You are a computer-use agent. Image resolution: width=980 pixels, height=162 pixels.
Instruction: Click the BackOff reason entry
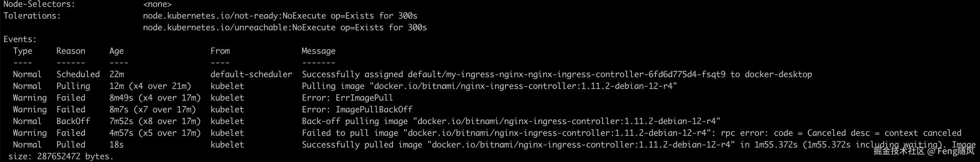pyautogui.click(x=73, y=122)
